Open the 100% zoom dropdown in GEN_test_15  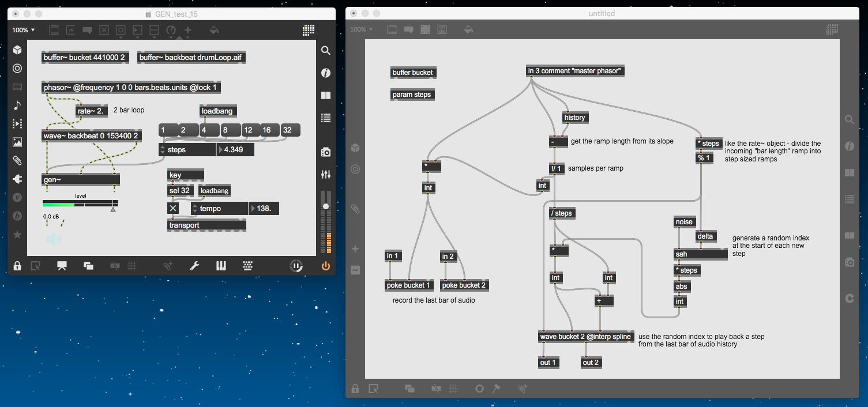(x=24, y=30)
